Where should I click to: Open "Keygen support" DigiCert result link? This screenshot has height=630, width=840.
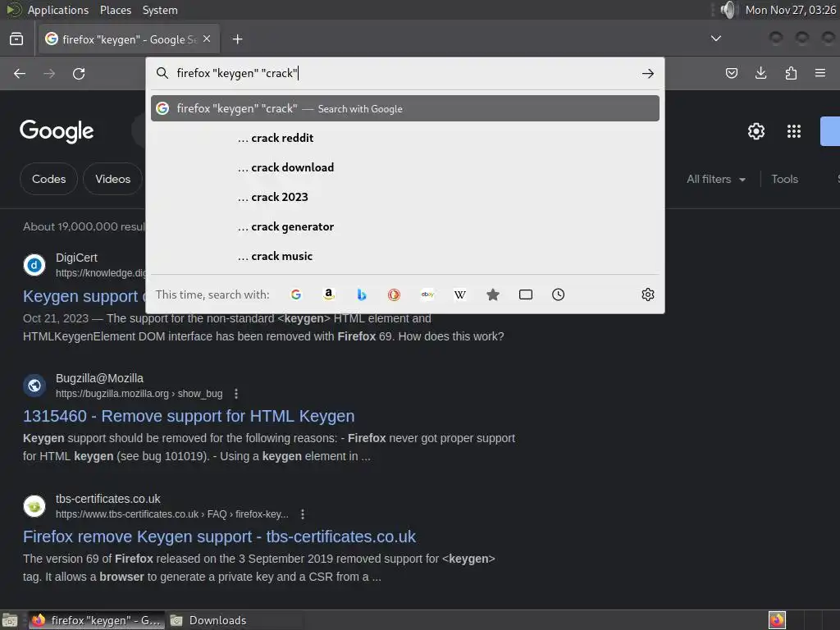pos(80,296)
